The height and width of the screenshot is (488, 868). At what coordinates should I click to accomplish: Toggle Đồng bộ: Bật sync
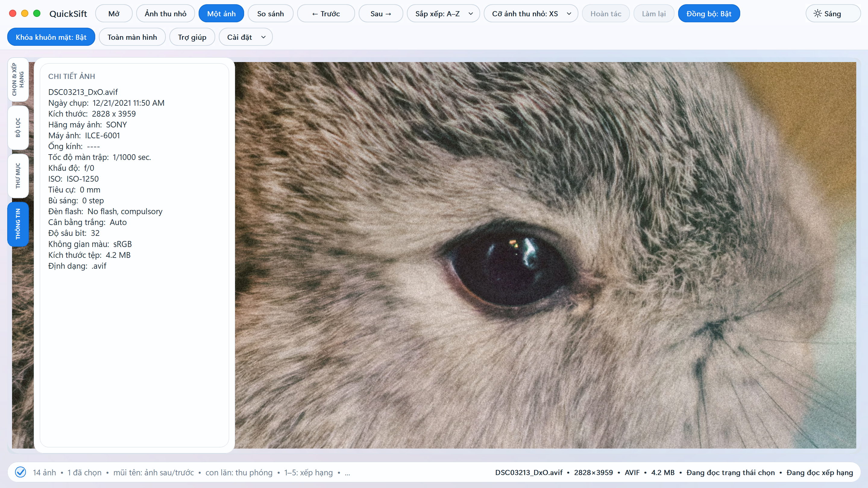tap(709, 14)
